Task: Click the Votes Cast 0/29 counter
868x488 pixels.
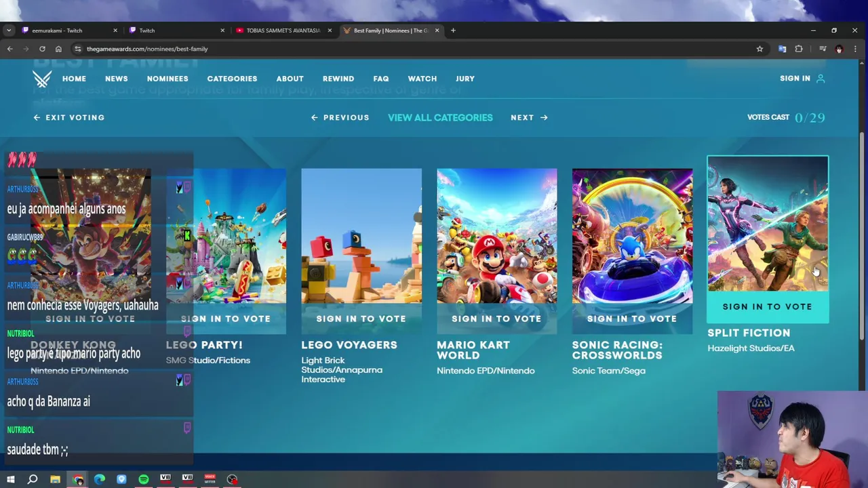Action: [786, 117]
